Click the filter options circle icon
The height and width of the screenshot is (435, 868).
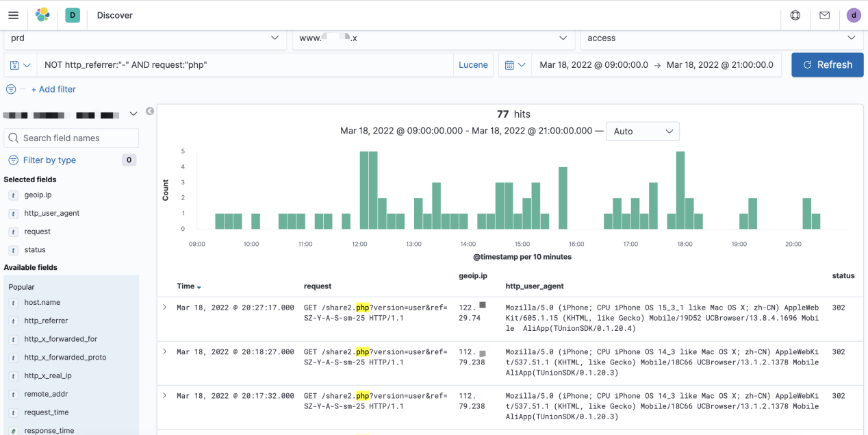[11, 89]
